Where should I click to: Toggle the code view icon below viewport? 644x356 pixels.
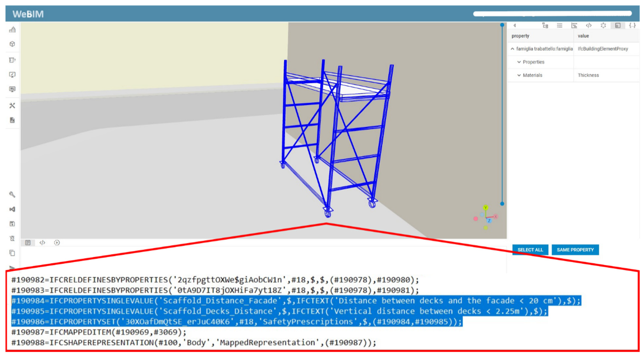(x=42, y=242)
